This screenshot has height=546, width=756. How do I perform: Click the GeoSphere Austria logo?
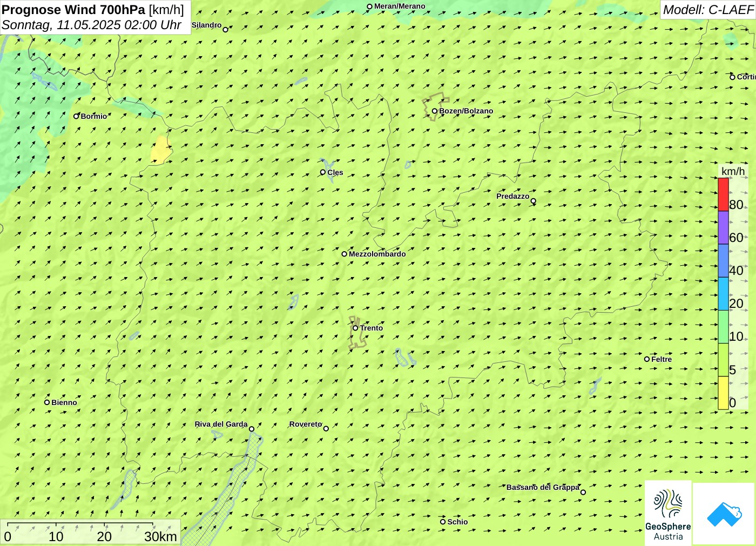(668, 513)
